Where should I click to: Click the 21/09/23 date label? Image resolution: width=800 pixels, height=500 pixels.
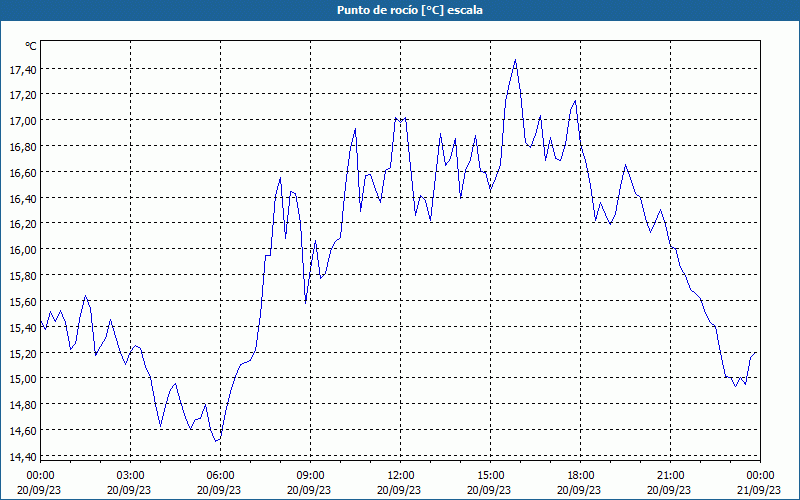click(x=760, y=490)
